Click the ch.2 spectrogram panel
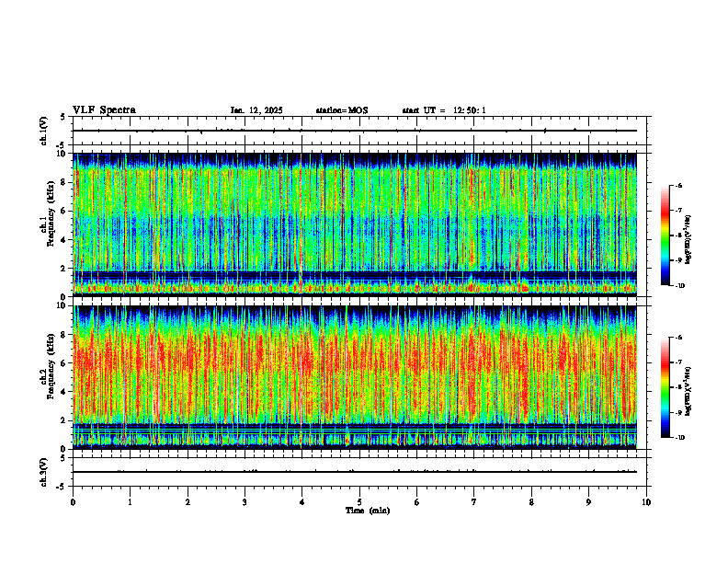The height and width of the screenshot is (563, 728). [355, 377]
